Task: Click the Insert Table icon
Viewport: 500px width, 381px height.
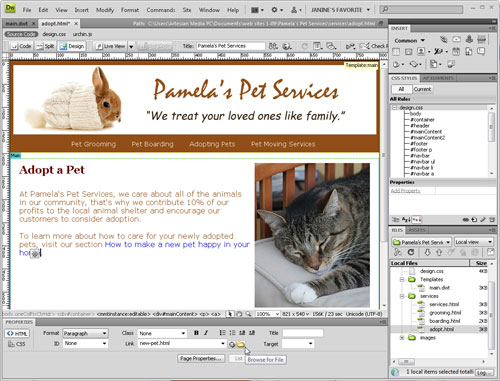Action: [x=396, y=52]
